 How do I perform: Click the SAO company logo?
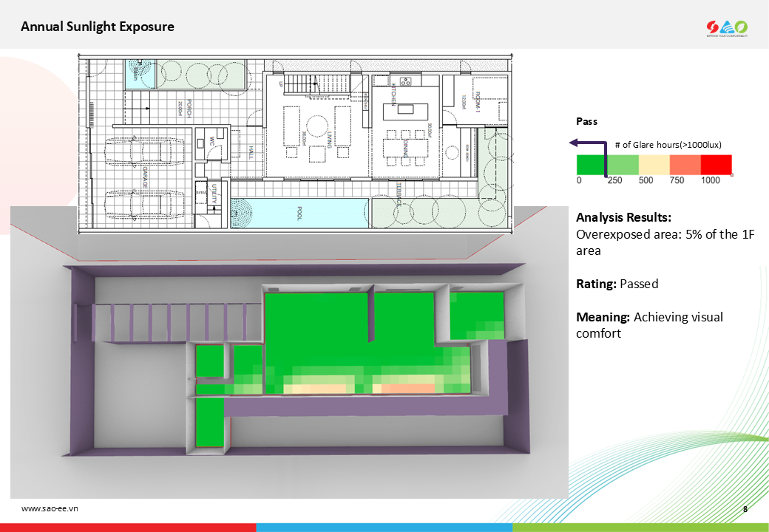727,28
